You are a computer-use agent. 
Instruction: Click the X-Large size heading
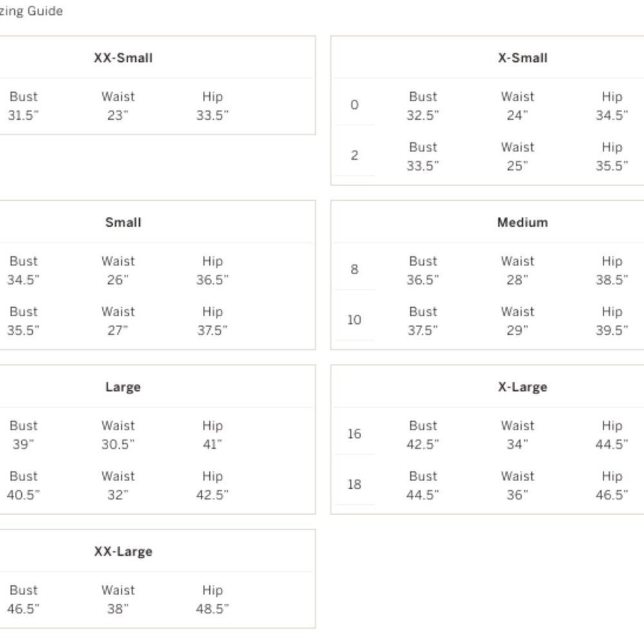tap(522, 387)
